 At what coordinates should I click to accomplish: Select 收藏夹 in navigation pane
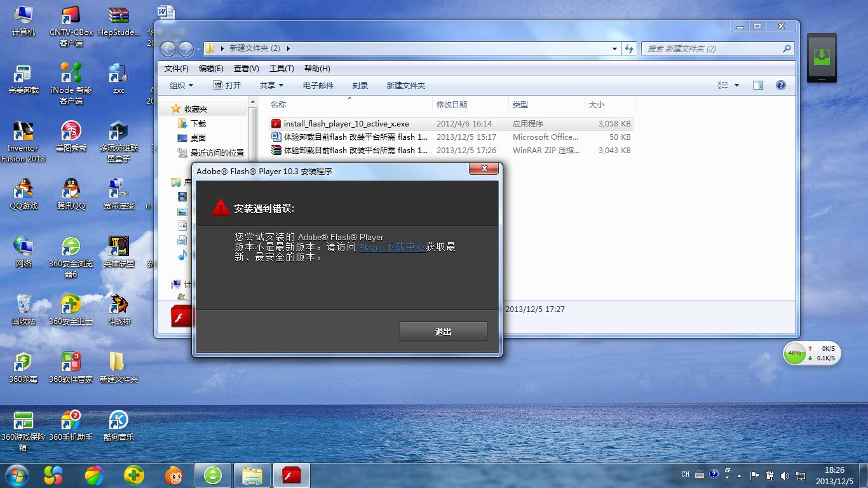point(195,109)
